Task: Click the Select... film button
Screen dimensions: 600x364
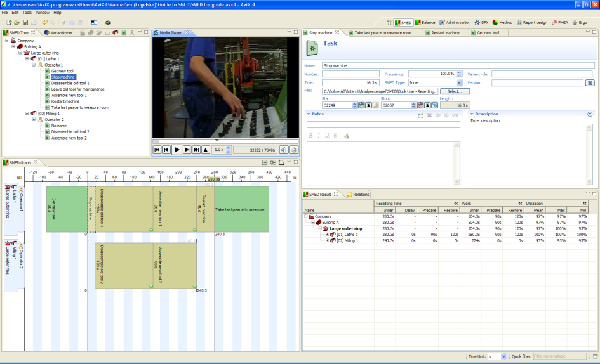Action: [x=455, y=91]
